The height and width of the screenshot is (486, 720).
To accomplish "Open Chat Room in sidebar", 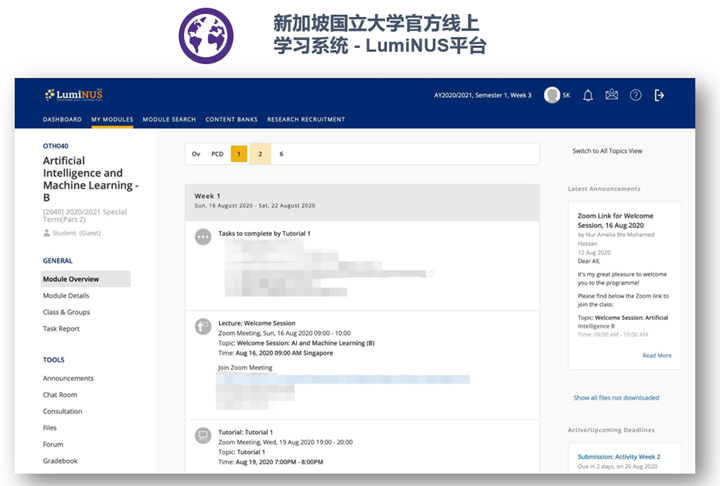I will point(60,395).
